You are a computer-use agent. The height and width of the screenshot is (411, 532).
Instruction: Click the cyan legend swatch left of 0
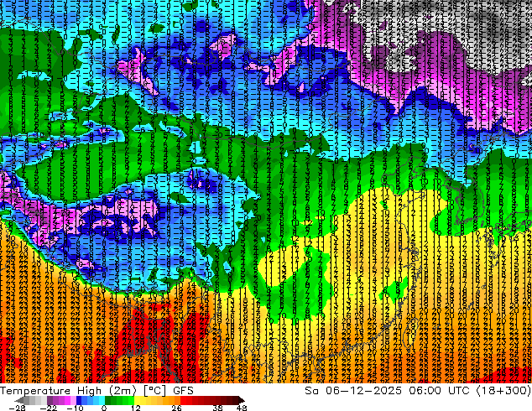(x=102, y=400)
